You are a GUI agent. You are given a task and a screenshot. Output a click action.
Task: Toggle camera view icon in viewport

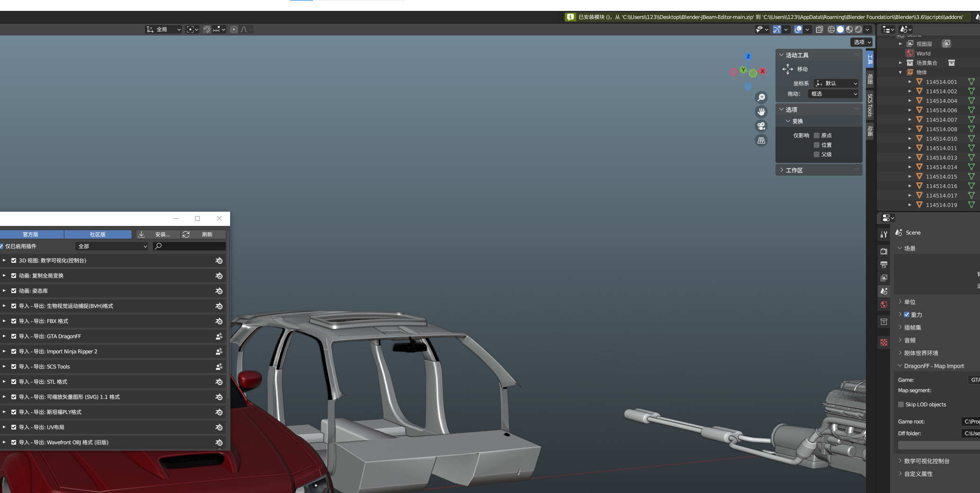tap(761, 126)
